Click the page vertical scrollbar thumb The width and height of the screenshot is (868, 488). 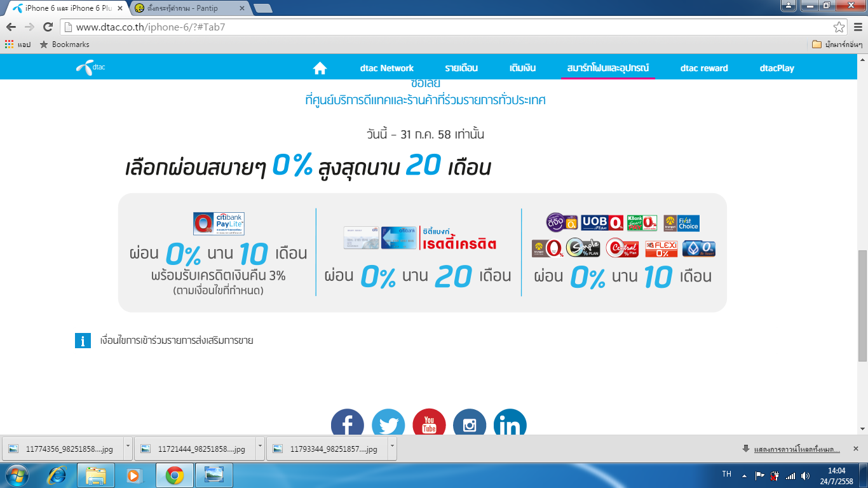click(862, 306)
